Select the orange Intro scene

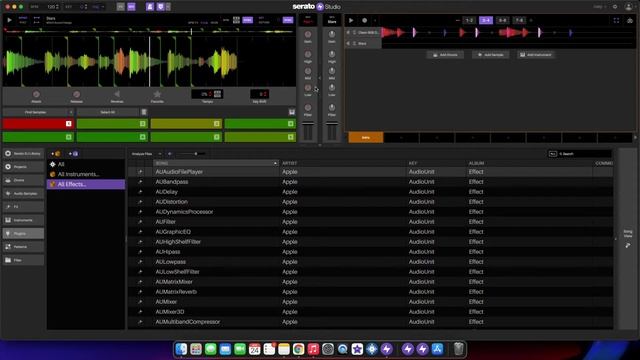pos(366,138)
